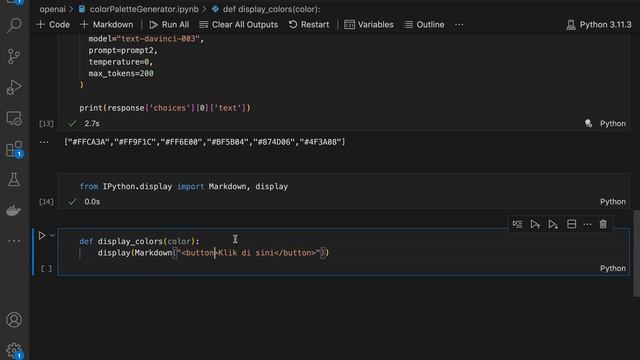Viewport: 640px width, 360px height.
Task: Open the Remote Explorer view
Action: tap(14, 118)
